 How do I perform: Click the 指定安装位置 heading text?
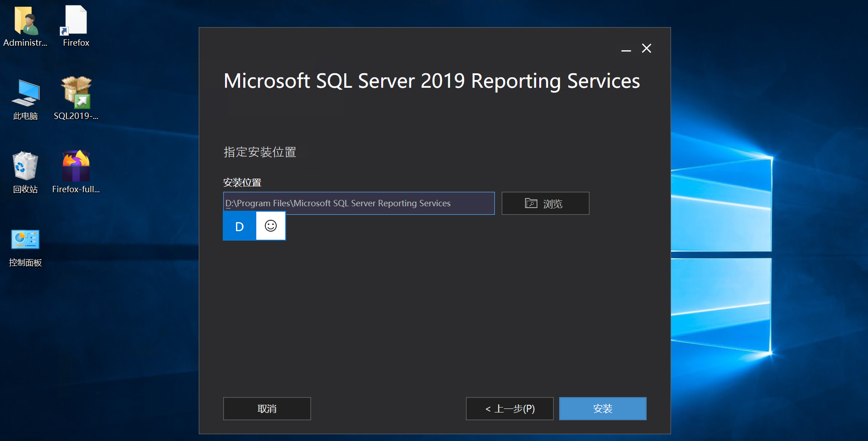point(260,152)
